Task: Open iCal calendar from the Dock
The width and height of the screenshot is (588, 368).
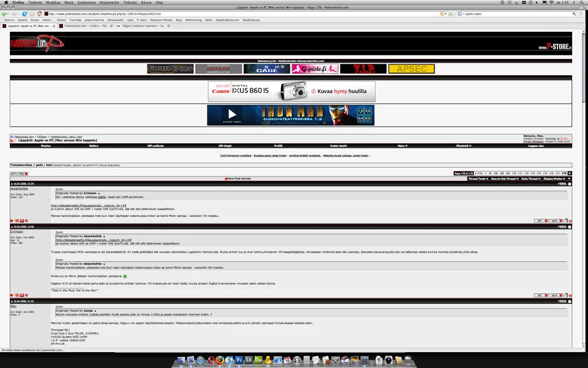Action: coord(288,360)
